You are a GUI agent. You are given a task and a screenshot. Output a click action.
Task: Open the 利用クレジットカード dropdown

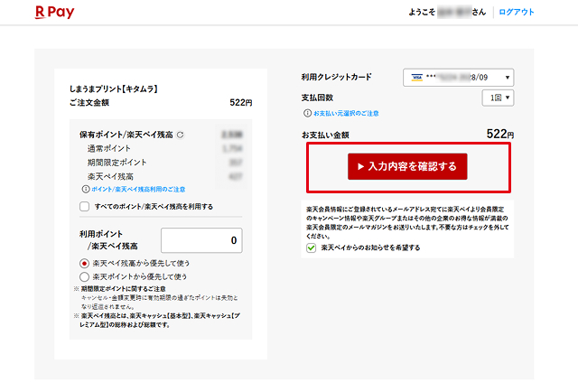458,78
